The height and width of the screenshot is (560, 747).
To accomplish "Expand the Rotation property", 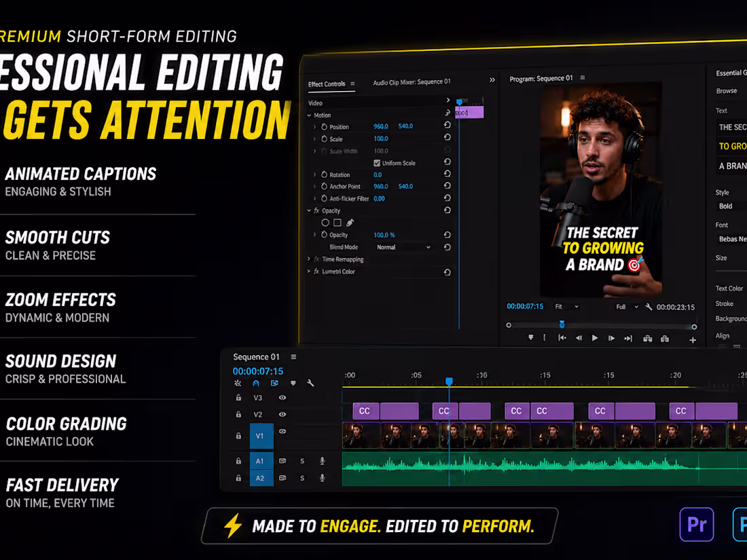I will point(314,174).
